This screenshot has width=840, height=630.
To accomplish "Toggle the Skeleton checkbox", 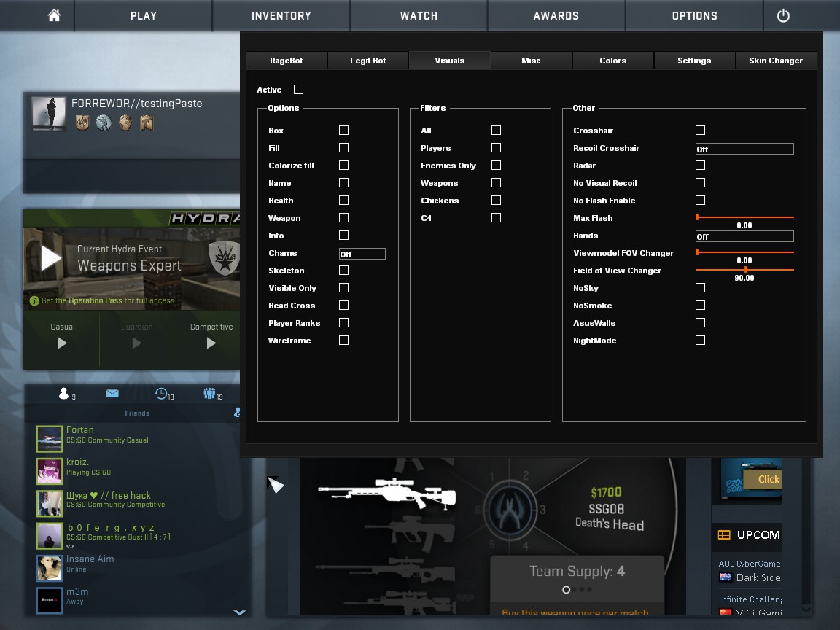I will coord(344,271).
